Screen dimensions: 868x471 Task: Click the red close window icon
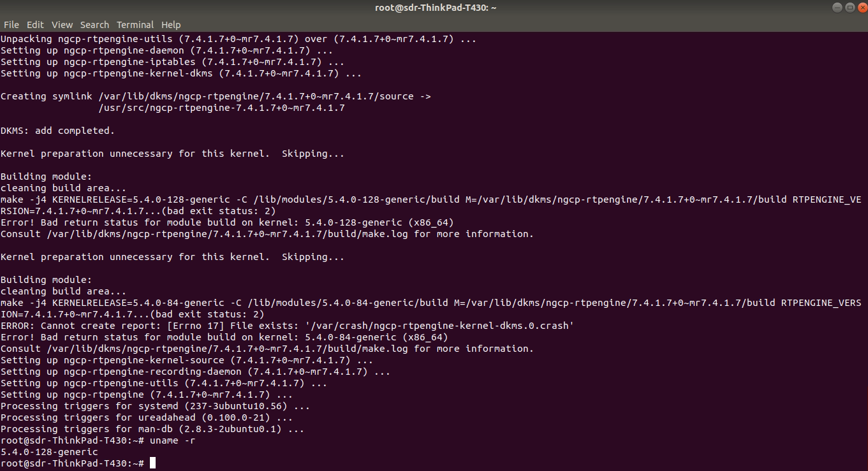(862, 7)
